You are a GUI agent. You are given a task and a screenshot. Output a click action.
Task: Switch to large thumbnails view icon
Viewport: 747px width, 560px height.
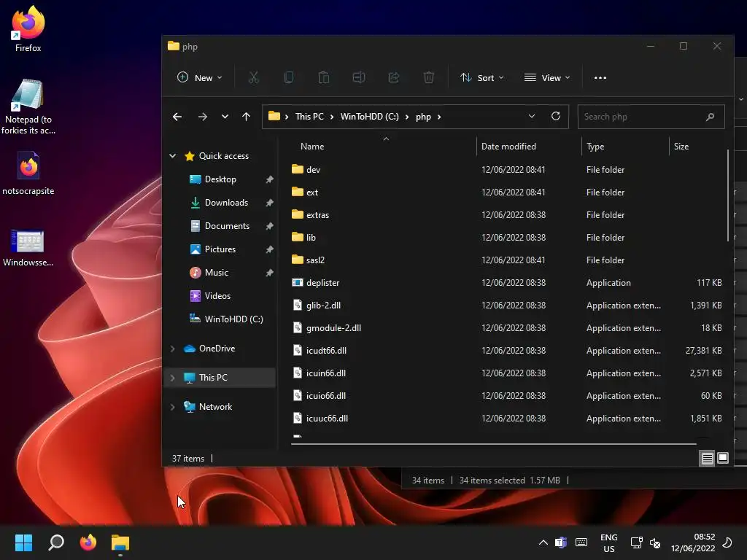tap(723, 458)
